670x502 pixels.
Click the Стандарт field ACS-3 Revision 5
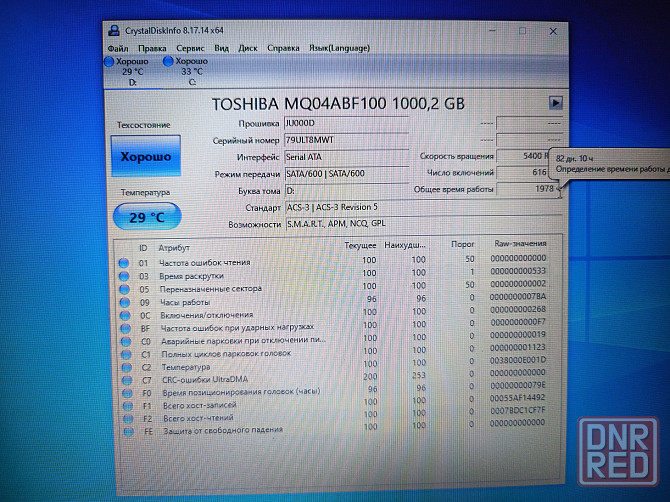423,207
